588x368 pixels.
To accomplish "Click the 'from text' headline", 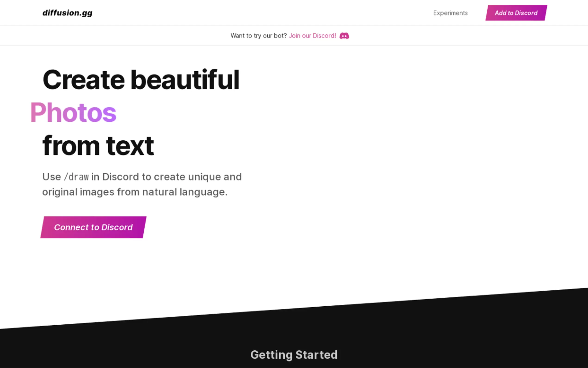I will click(98, 146).
